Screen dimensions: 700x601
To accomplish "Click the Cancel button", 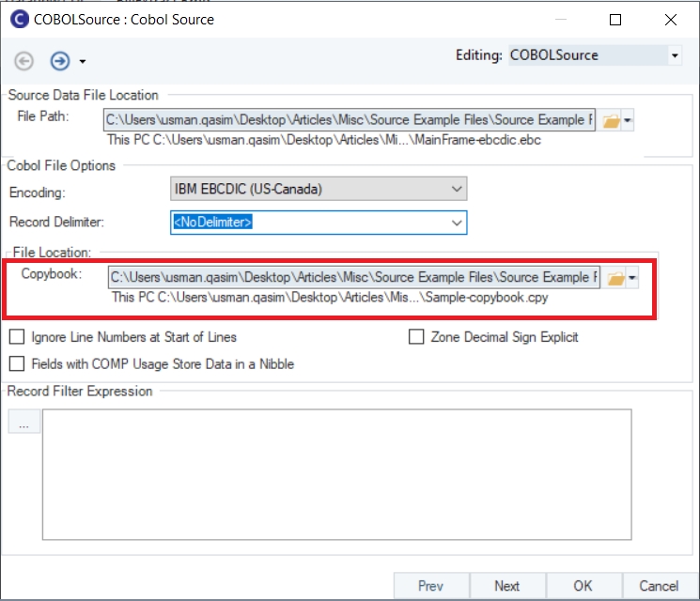I will 659,585.
